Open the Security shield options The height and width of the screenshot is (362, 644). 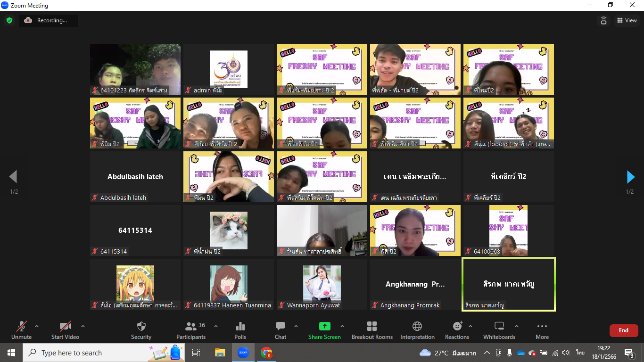tap(141, 330)
